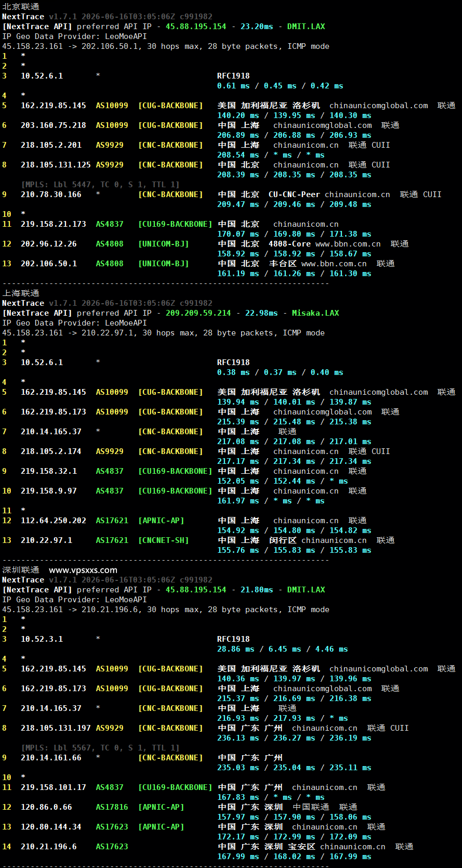Click the 'AS17816' AS number
The image size is (462, 868).
[112, 807]
